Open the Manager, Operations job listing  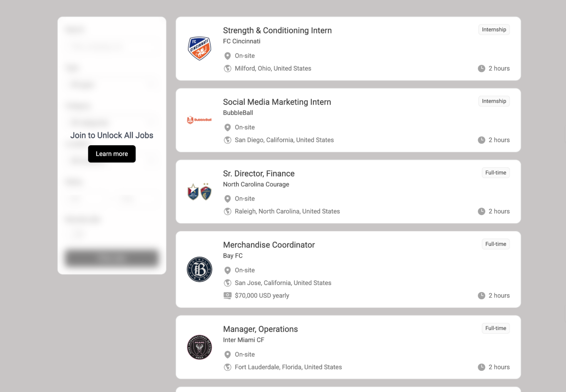[261, 329]
